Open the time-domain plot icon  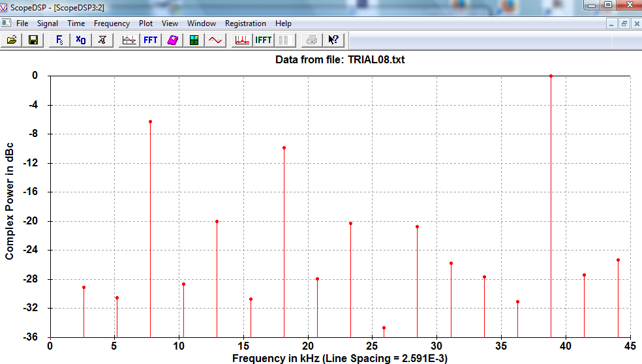[129, 40]
